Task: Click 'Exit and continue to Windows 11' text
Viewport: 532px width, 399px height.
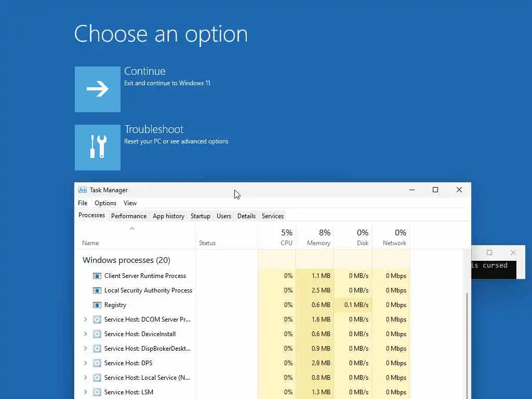Action: pyautogui.click(x=167, y=83)
